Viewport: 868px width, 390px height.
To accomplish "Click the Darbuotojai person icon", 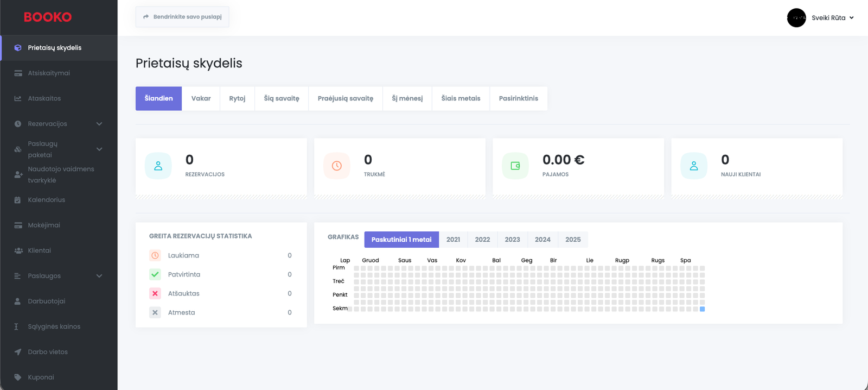I will [18, 301].
